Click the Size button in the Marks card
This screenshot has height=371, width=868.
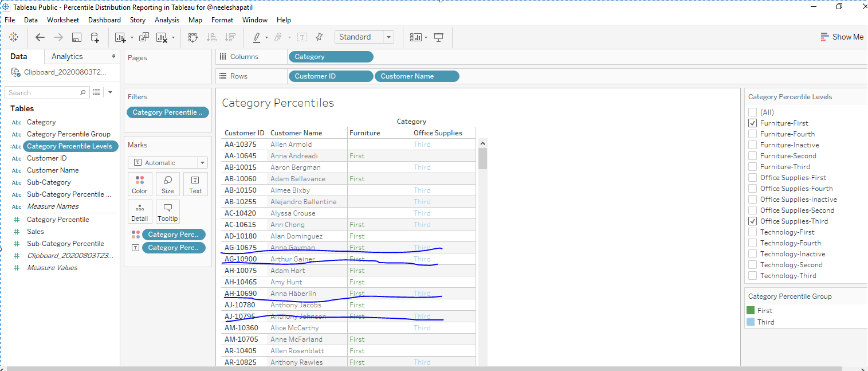(167, 183)
